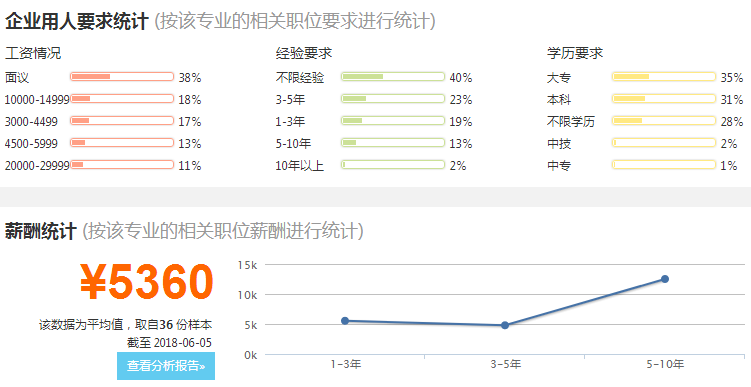Click the 4500-5999 salary progress bar

click(x=122, y=143)
